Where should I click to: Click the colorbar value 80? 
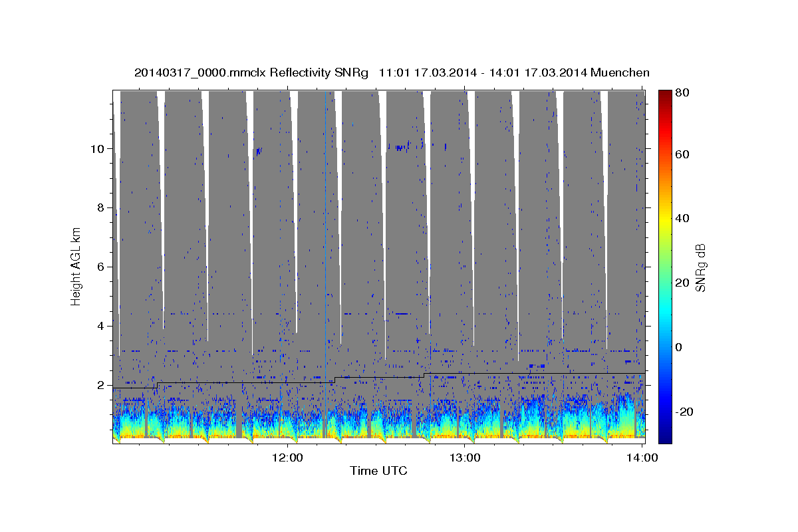[682, 93]
